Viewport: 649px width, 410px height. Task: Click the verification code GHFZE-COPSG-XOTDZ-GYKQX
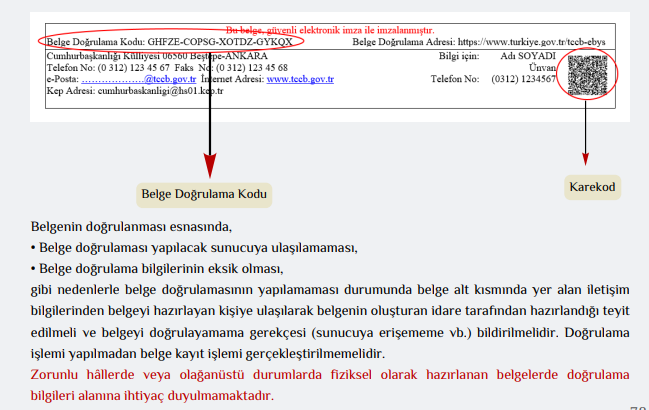pos(220,42)
